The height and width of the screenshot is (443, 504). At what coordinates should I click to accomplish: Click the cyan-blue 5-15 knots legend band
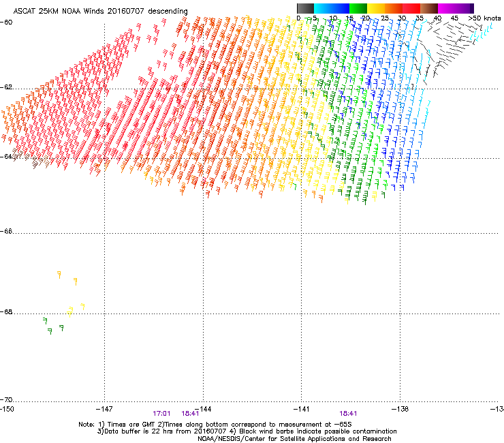(332, 8)
